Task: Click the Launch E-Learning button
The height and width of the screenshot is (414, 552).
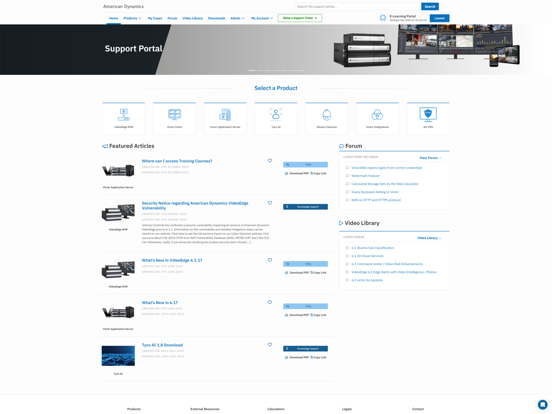Action: 439,18
